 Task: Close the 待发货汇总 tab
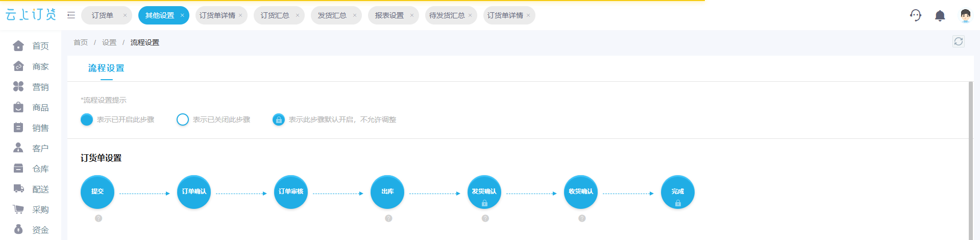tap(470, 15)
